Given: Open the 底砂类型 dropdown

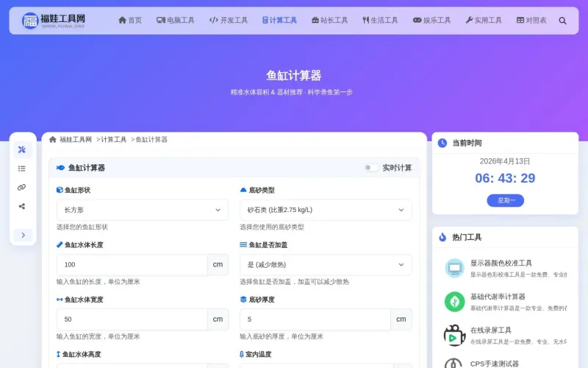Looking at the screenshot, I should pyautogui.click(x=326, y=210).
